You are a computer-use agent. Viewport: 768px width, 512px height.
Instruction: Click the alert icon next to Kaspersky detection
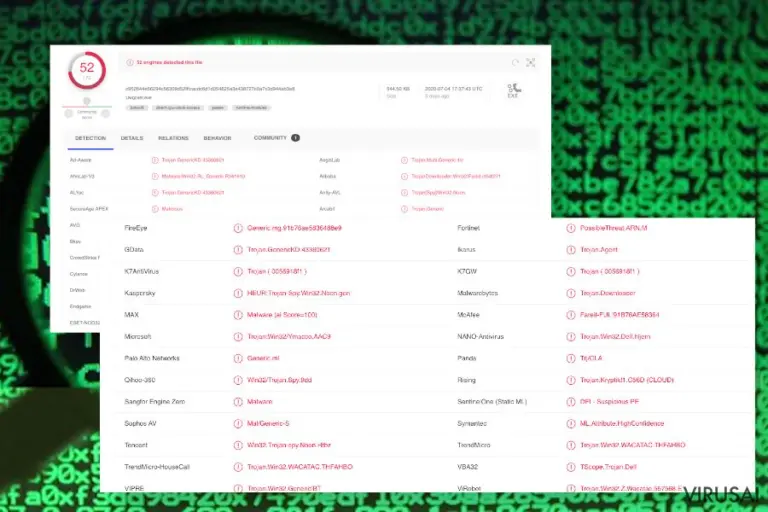coord(238,293)
